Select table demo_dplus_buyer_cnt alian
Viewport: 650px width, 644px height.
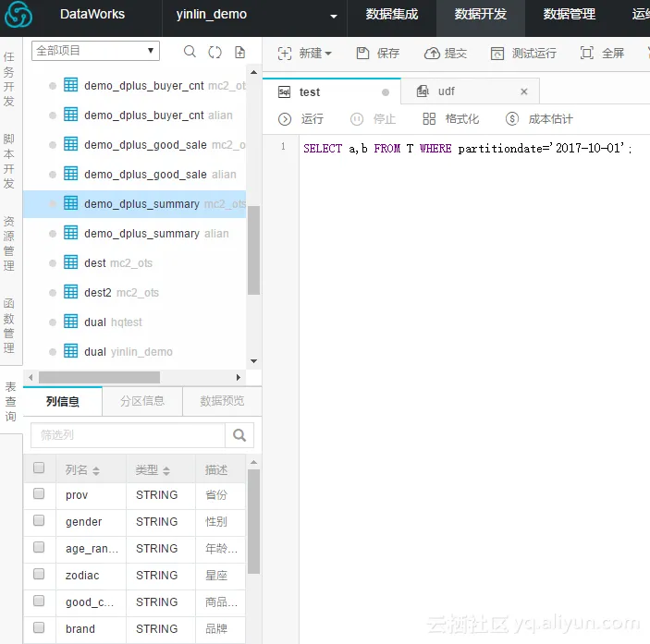134,115
